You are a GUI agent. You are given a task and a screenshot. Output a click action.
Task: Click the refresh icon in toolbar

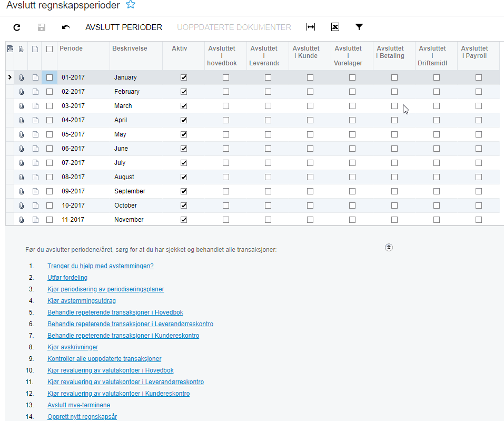(x=17, y=27)
